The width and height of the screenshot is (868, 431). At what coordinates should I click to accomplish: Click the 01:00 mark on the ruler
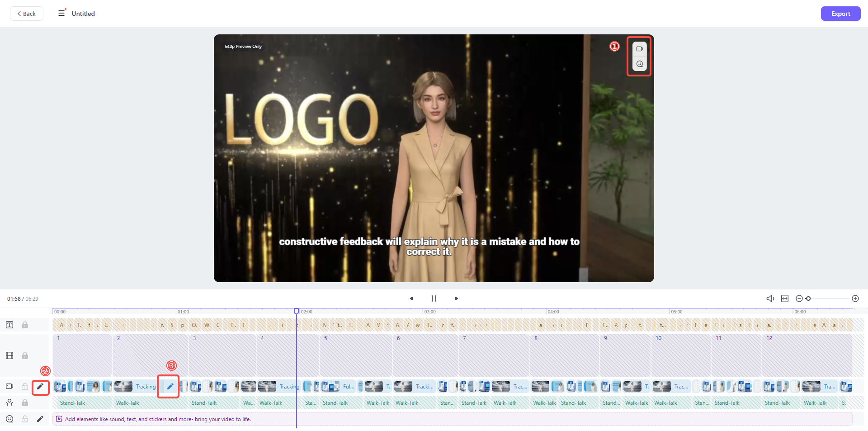click(183, 312)
